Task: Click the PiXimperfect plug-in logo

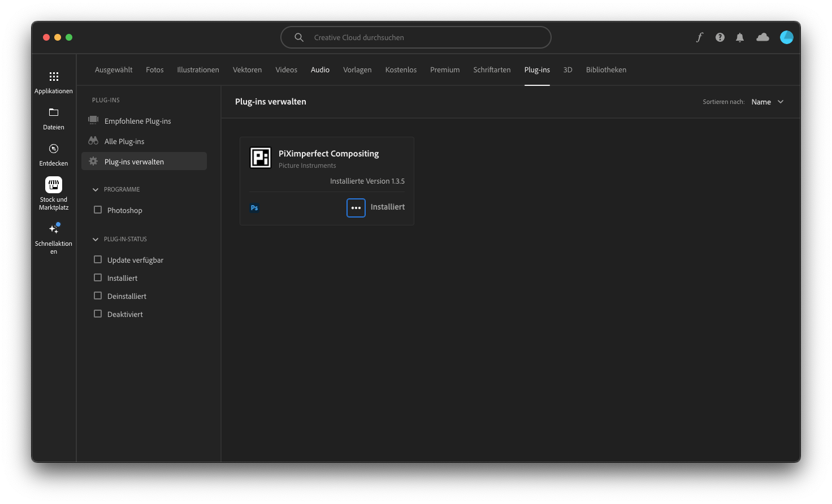Action: 261,158
